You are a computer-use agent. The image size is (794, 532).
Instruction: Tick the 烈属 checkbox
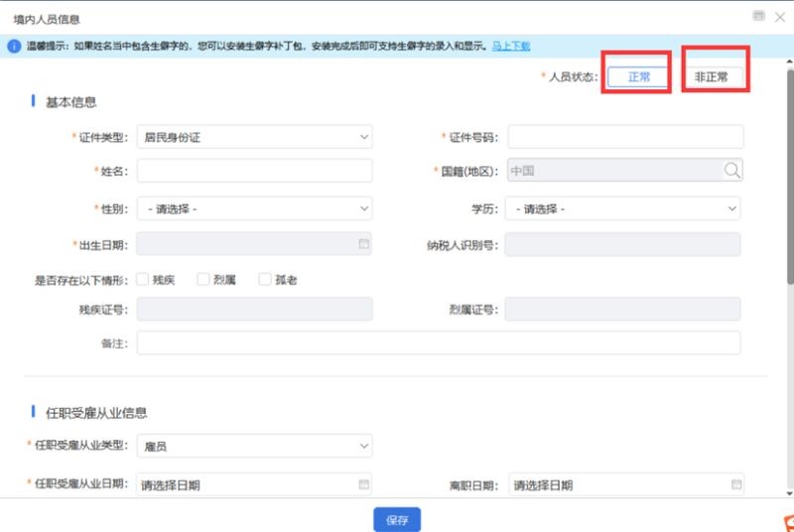pos(203,280)
